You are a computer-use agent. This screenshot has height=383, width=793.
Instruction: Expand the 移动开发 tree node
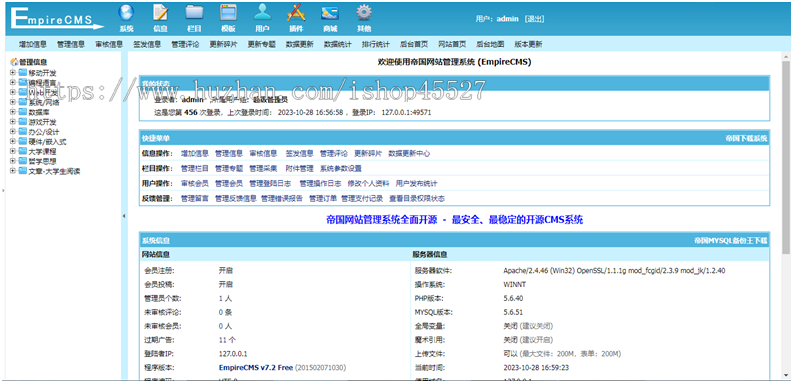click(13, 72)
